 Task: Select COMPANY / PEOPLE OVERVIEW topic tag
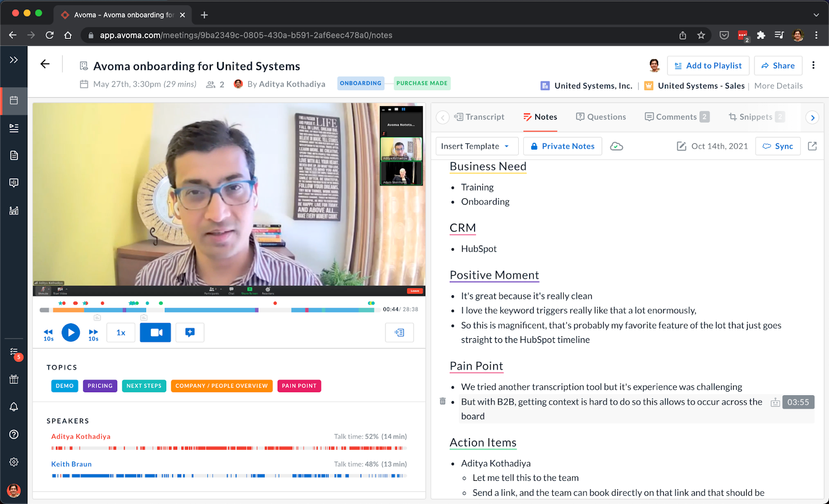222,386
